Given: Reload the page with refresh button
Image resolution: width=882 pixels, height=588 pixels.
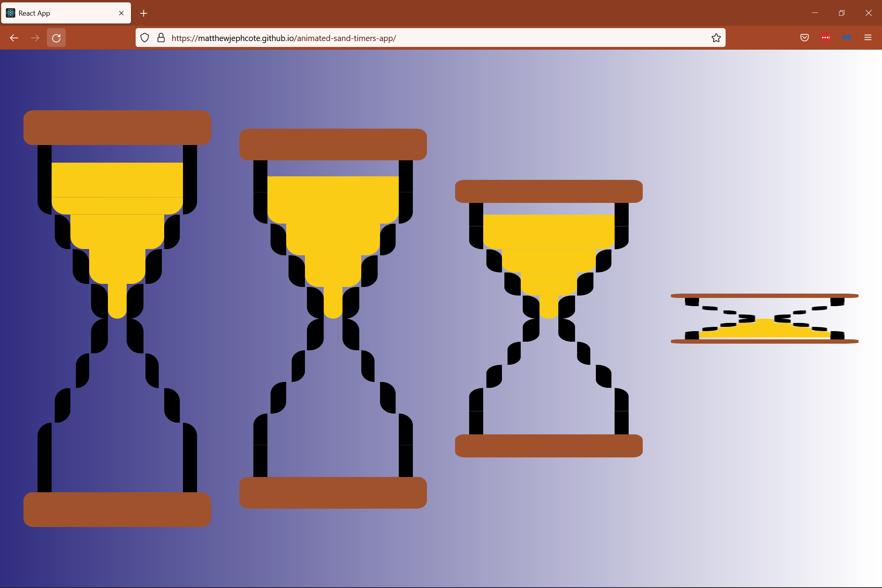Looking at the screenshot, I should (56, 38).
